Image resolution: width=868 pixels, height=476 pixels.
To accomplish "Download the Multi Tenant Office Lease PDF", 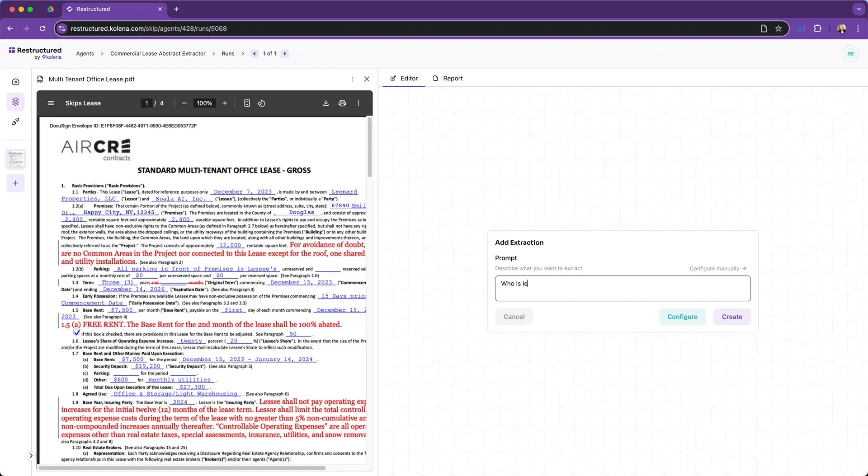I will tap(325, 103).
